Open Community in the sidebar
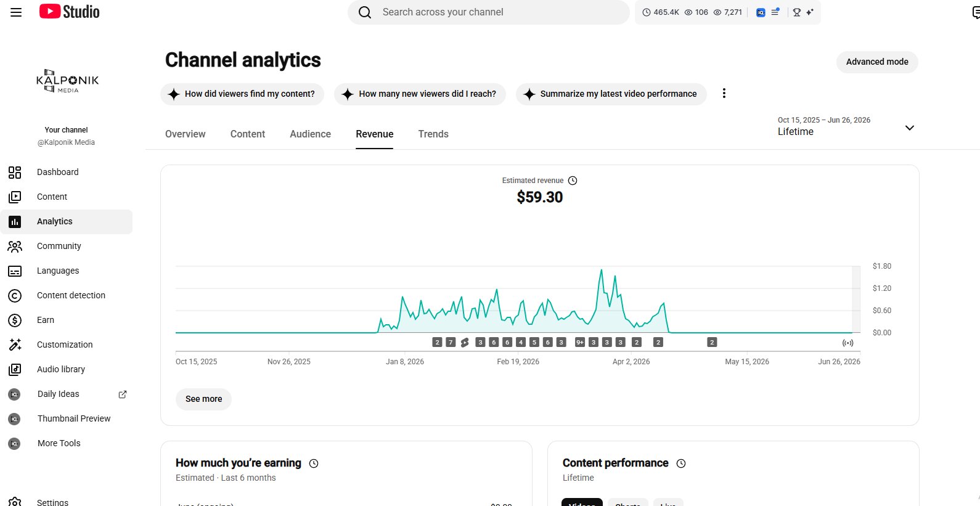The image size is (980, 506). pyautogui.click(x=67, y=246)
